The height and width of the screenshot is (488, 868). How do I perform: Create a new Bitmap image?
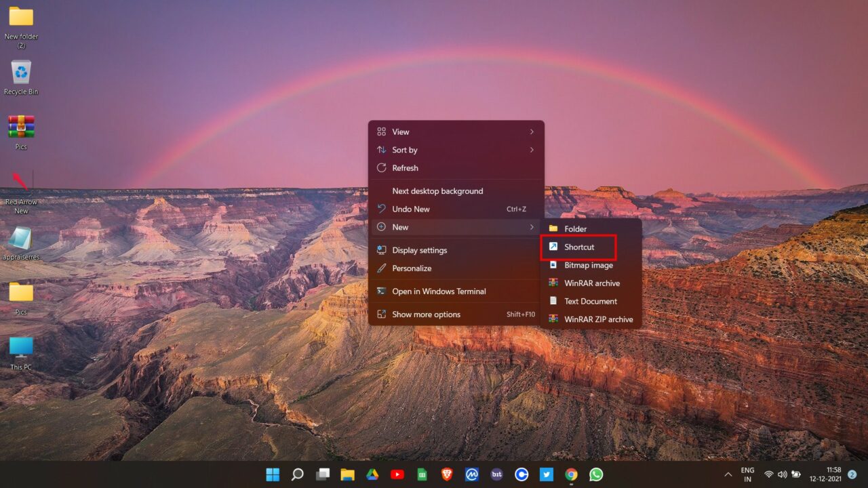pyautogui.click(x=591, y=265)
